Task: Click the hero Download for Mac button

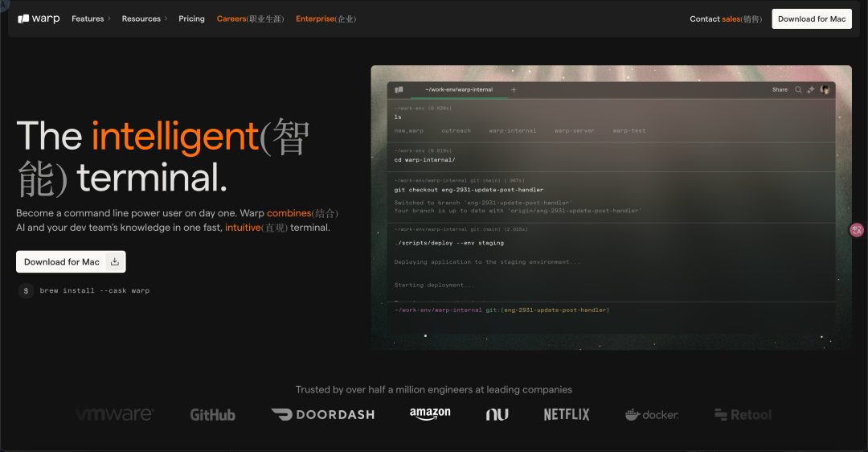Action: coord(71,262)
